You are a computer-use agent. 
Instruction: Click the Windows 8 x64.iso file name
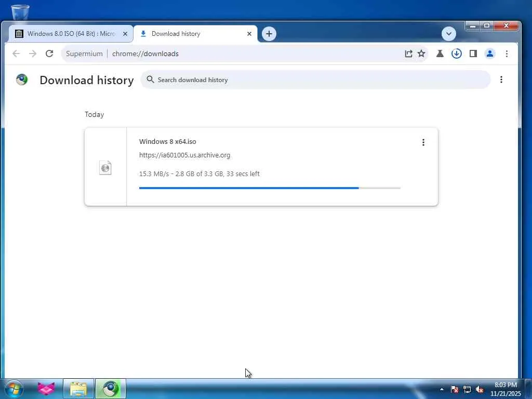(168, 141)
